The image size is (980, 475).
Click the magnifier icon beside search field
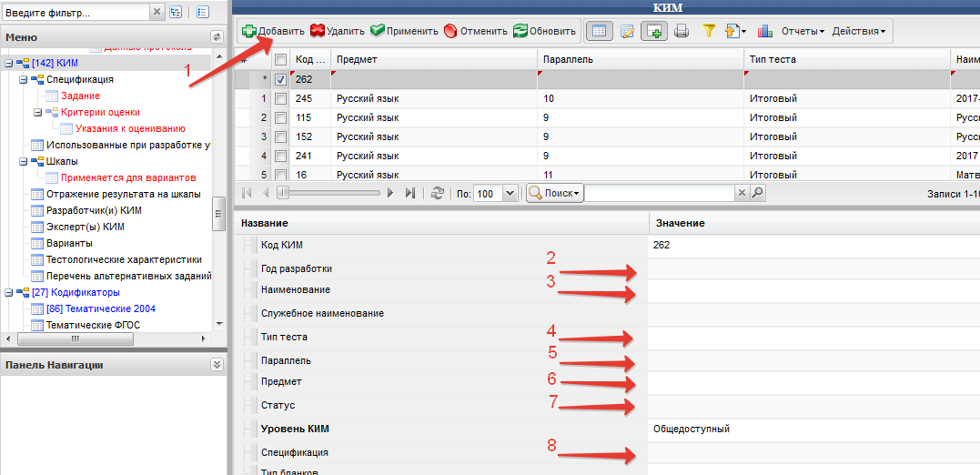pos(757,193)
